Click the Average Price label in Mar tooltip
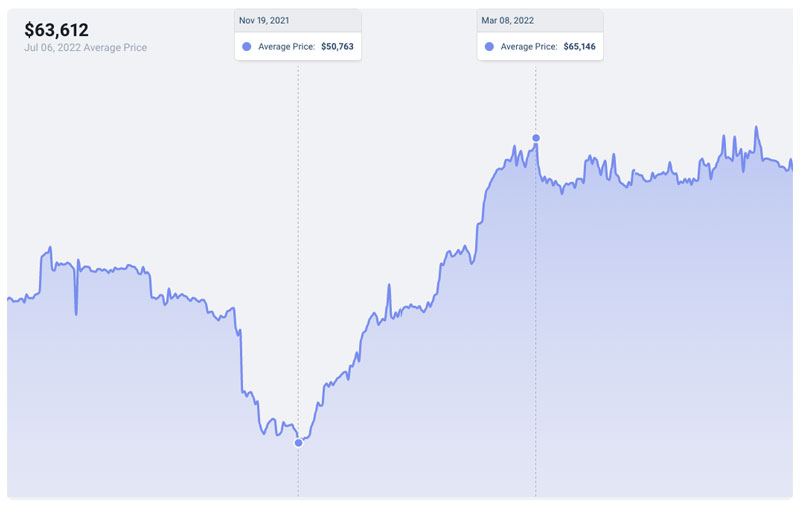This screenshot has height=505, width=800. tap(529, 46)
